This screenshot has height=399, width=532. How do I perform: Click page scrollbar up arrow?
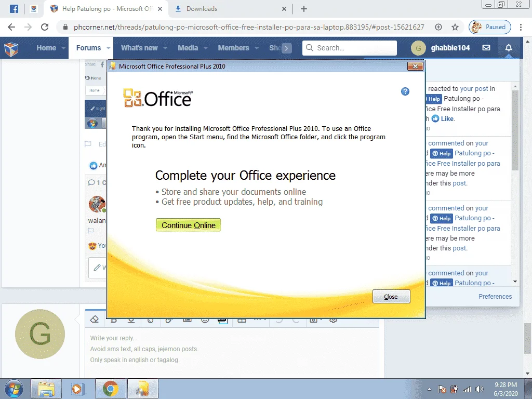(528, 42)
